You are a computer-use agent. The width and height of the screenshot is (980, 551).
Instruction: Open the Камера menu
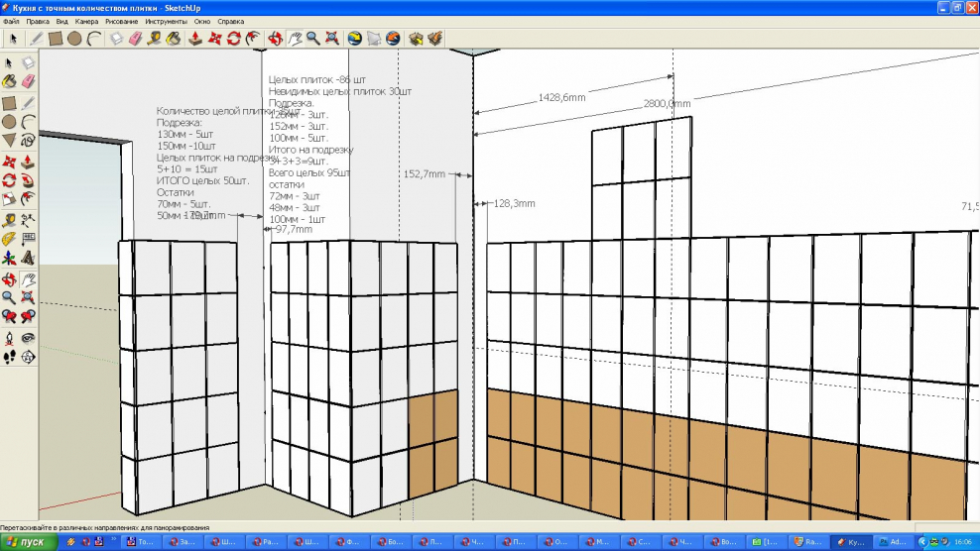point(86,20)
